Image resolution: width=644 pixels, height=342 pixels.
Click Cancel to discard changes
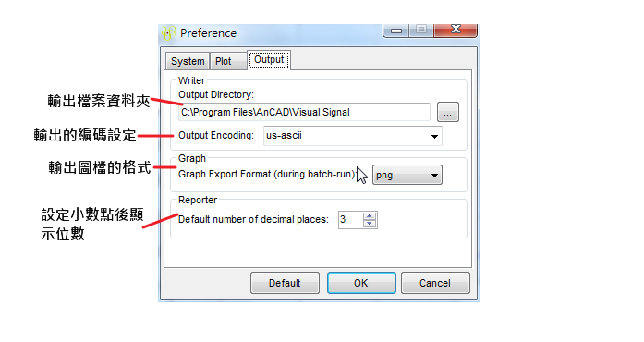(x=435, y=283)
